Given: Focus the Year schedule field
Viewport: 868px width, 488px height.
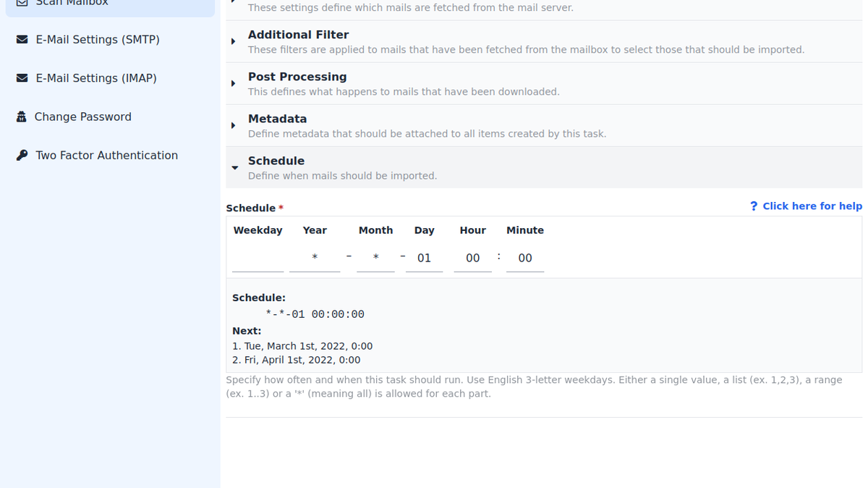Looking at the screenshot, I should [315, 258].
